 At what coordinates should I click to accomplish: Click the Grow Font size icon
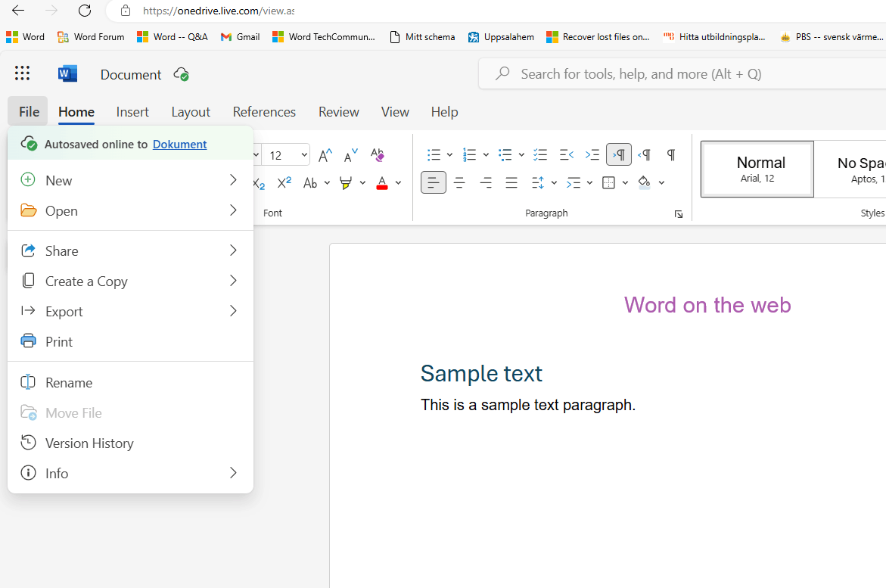click(x=325, y=155)
